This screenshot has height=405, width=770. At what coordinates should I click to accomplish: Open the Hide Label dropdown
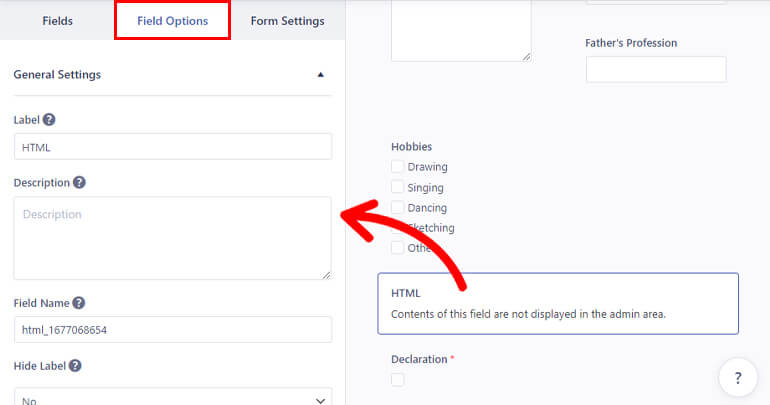[172, 397]
